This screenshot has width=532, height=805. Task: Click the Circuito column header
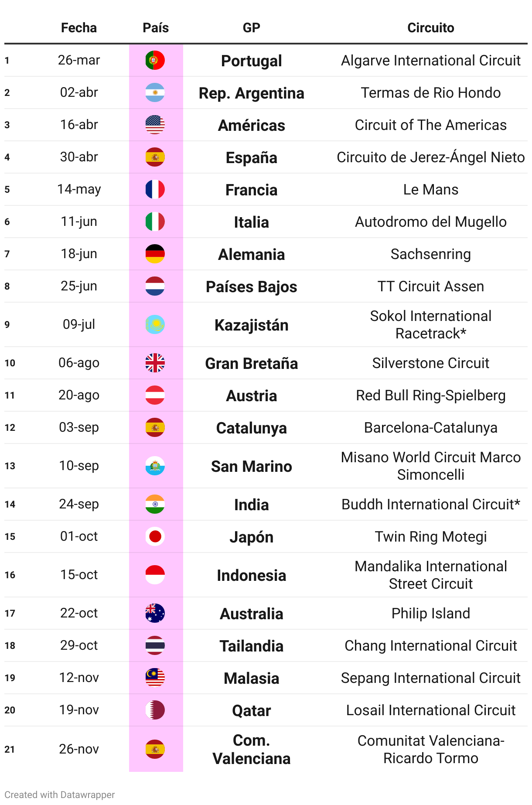[430, 28]
